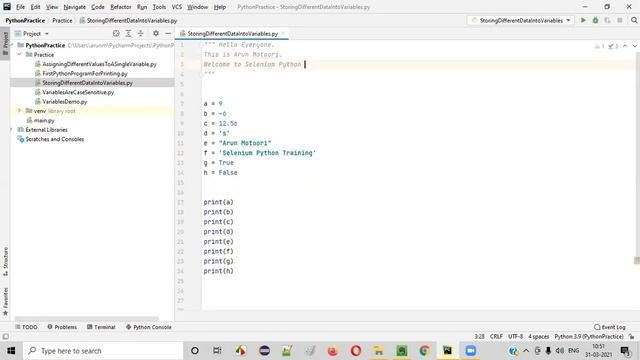Go to previous highlighted error arrow
Screen dimensions: 640x360
pos(625,46)
